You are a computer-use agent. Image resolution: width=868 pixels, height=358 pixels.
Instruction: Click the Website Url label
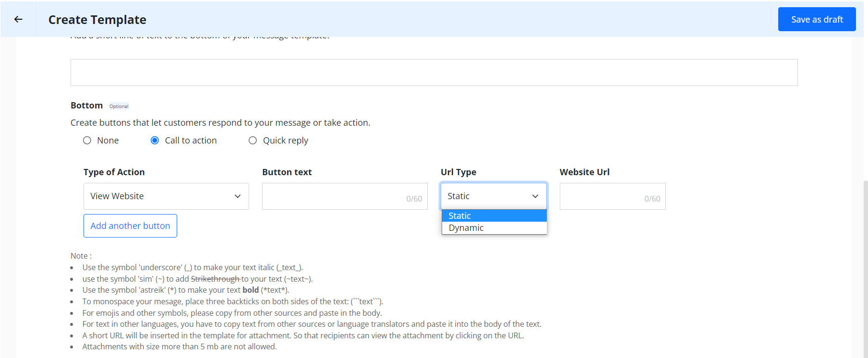click(x=585, y=172)
